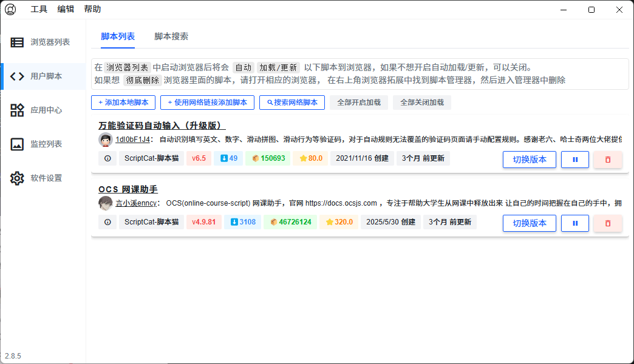Switch to the 脚本搜索 tab
The image size is (634, 364).
pos(171,36)
